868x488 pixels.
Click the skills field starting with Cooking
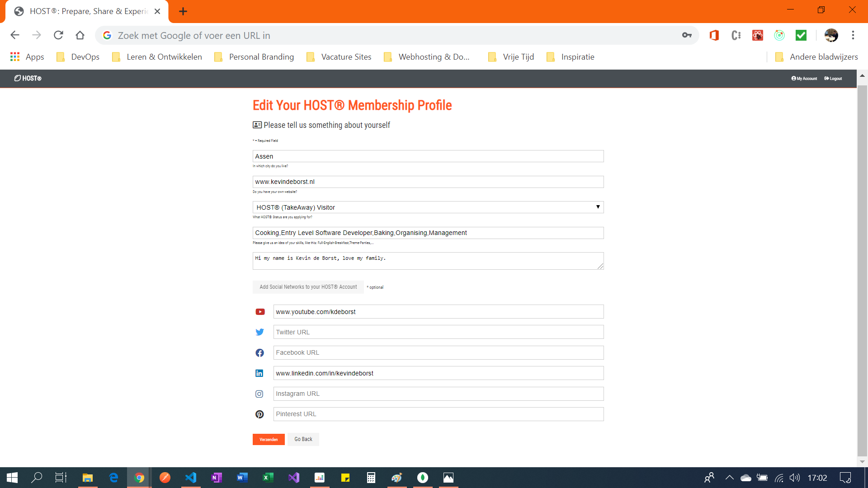[x=428, y=233]
